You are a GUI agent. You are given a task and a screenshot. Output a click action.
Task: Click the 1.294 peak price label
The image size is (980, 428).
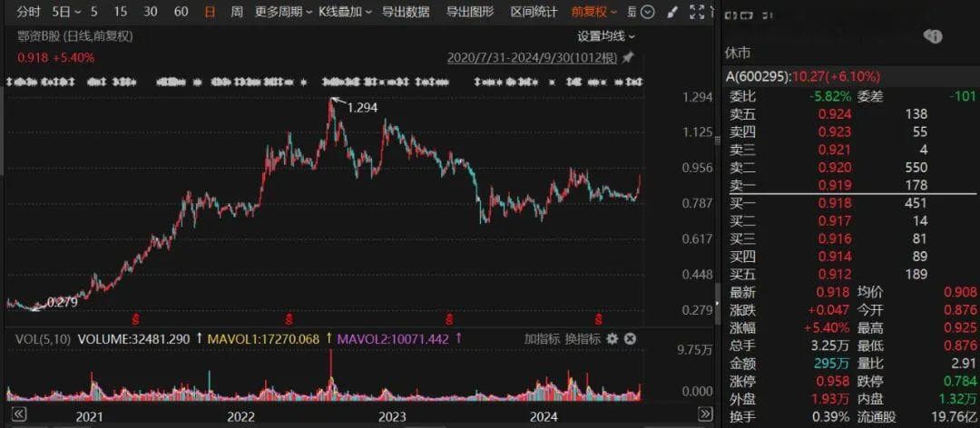362,108
